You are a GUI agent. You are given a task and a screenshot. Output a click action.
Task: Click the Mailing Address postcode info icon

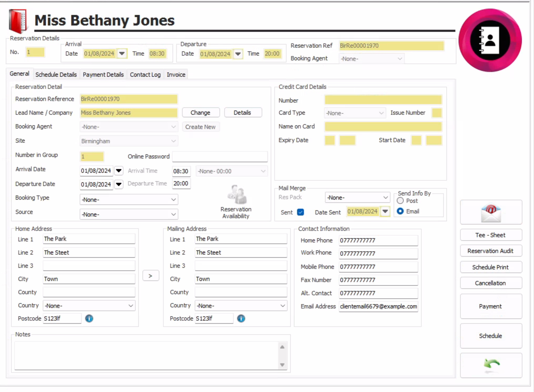pos(241,318)
